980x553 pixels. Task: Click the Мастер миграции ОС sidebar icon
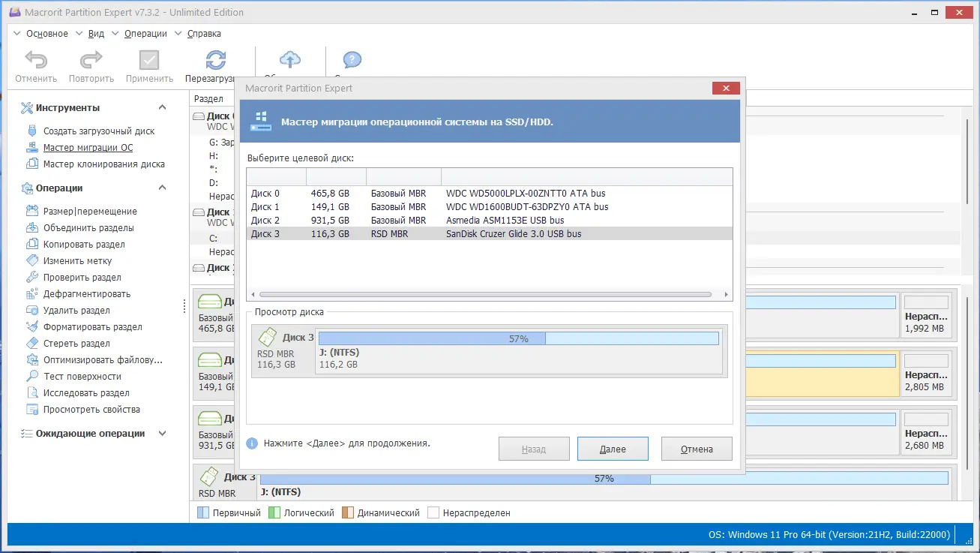[x=31, y=147]
